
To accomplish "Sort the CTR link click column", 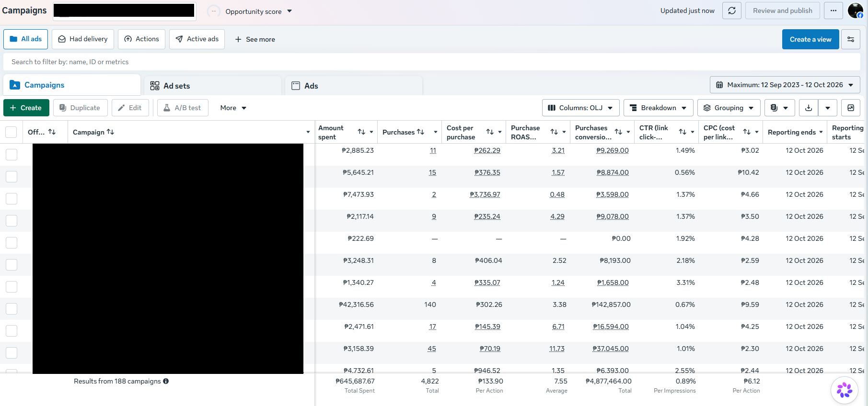I will (683, 132).
